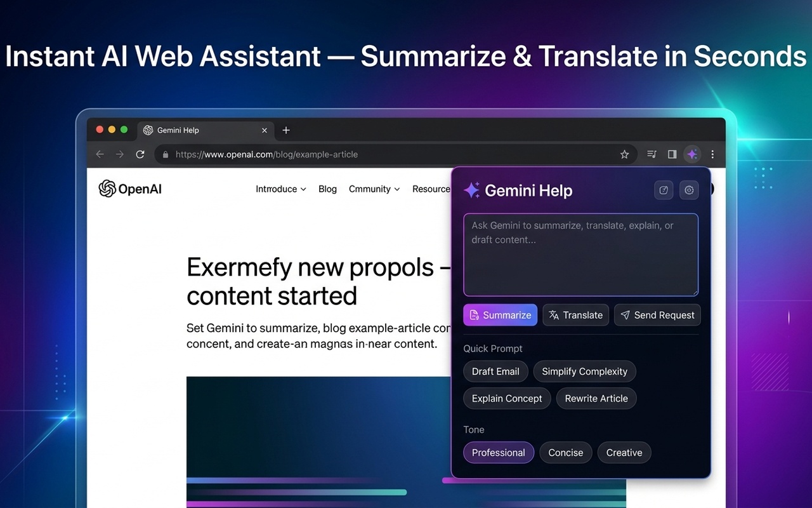Reload the page with the refresh icon
Image resolution: width=812 pixels, height=508 pixels.
point(140,154)
